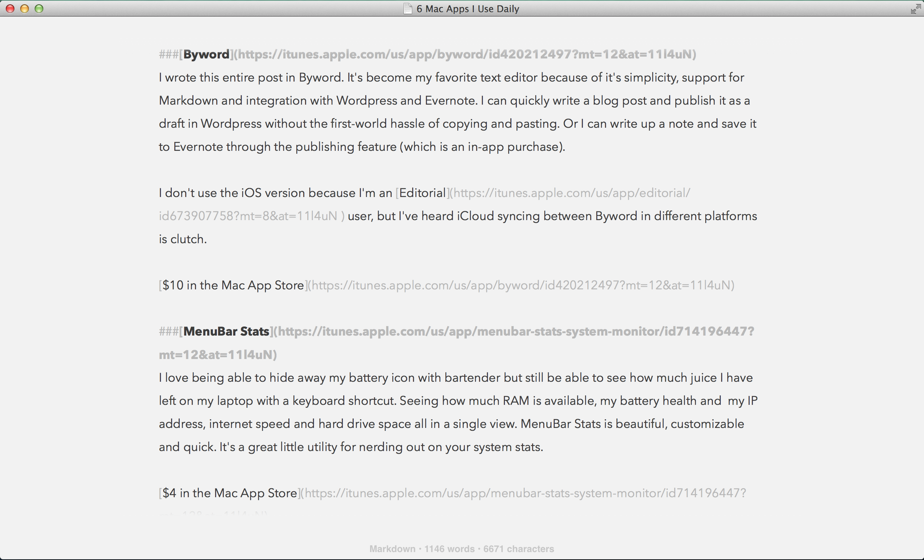The width and height of the screenshot is (924, 560).
Task: Minimize the window with the yellow button
Action: pos(25,9)
